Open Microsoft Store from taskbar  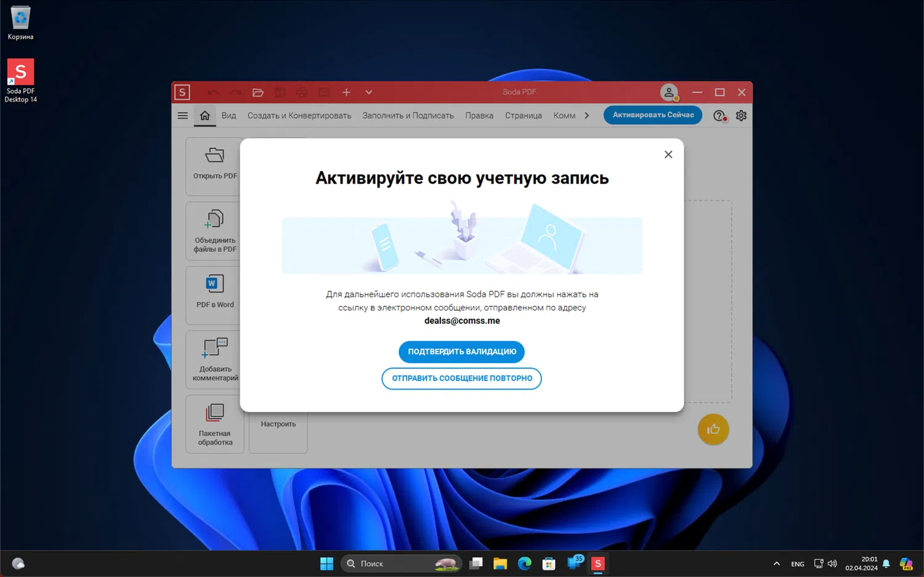549,563
